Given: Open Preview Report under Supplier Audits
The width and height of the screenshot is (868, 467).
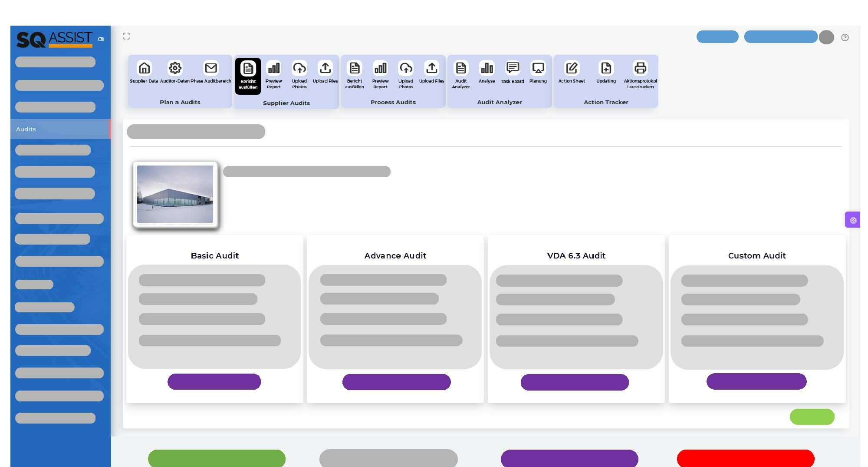Looking at the screenshot, I should click(273, 75).
